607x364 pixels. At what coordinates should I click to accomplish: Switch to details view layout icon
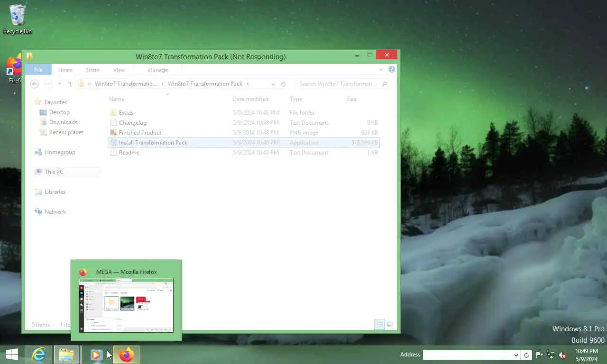click(x=379, y=324)
